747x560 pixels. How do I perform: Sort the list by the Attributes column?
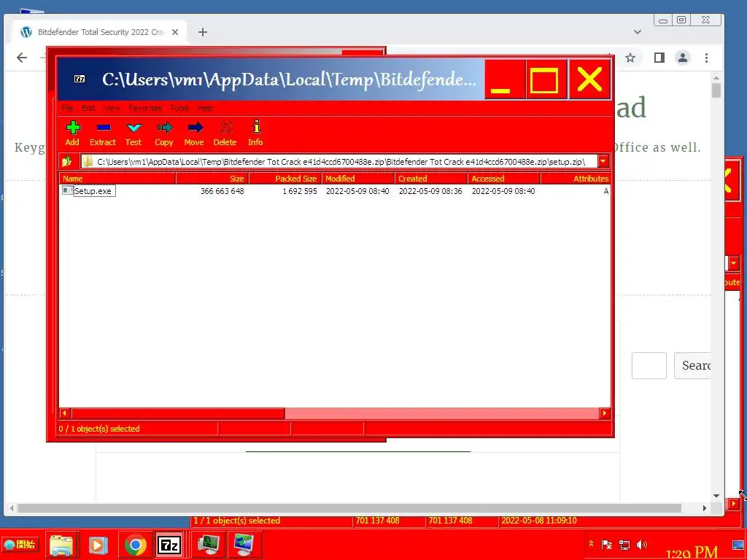(x=576, y=179)
